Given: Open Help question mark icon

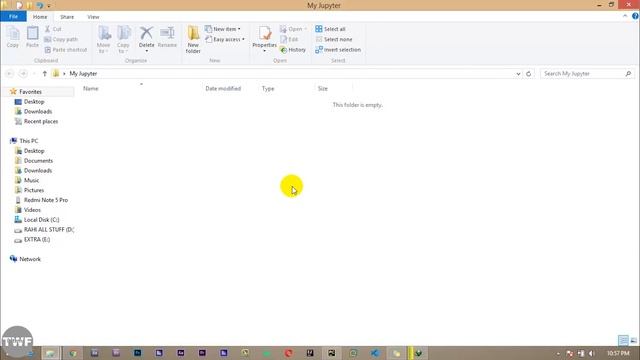Looking at the screenshot, I should pyautogui.click(x=635, y=16).
